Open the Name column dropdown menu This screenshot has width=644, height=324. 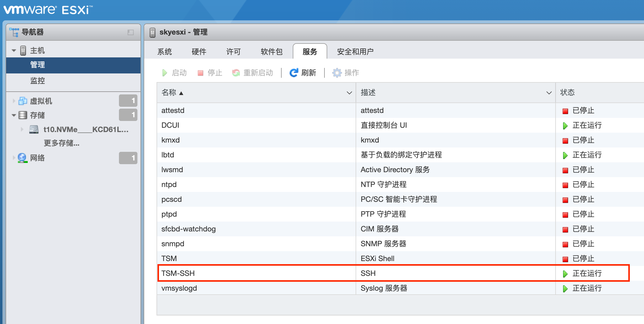coord(349,93)
